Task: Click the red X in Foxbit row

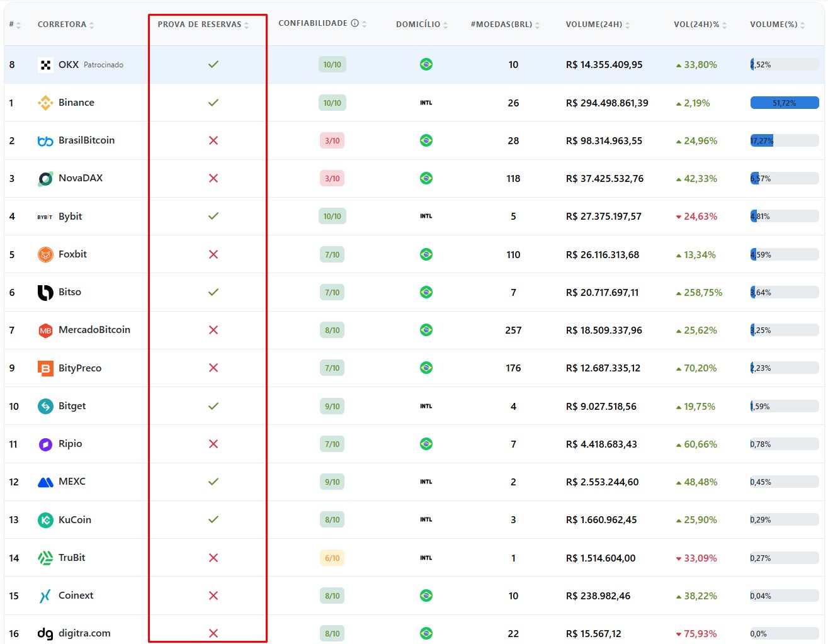Action: click(x=213, y=254)
